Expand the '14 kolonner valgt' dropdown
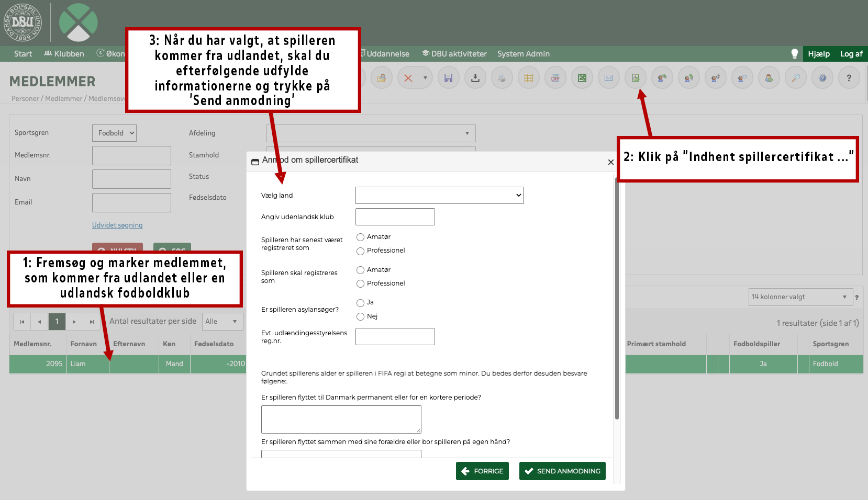Viewport: 868px width, 500px height. pyautogui.click(x=800, y=297)
